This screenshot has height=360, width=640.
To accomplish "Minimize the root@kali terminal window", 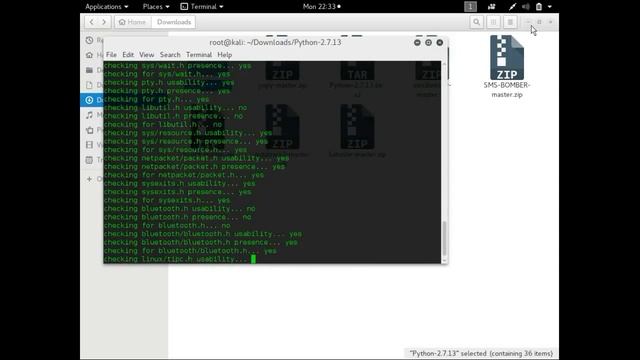I will 417,42.
